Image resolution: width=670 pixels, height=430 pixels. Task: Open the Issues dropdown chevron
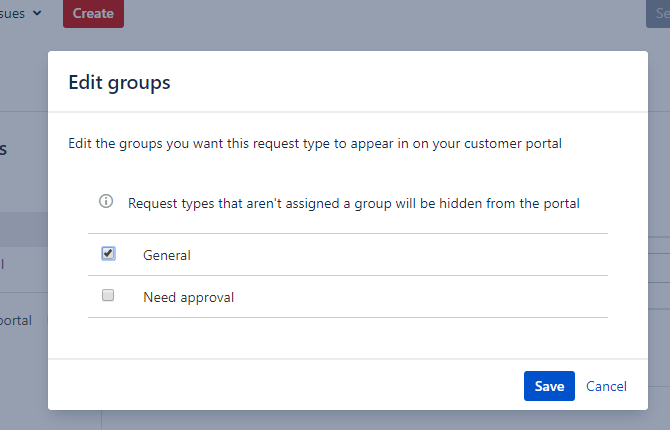pos(37,13)
